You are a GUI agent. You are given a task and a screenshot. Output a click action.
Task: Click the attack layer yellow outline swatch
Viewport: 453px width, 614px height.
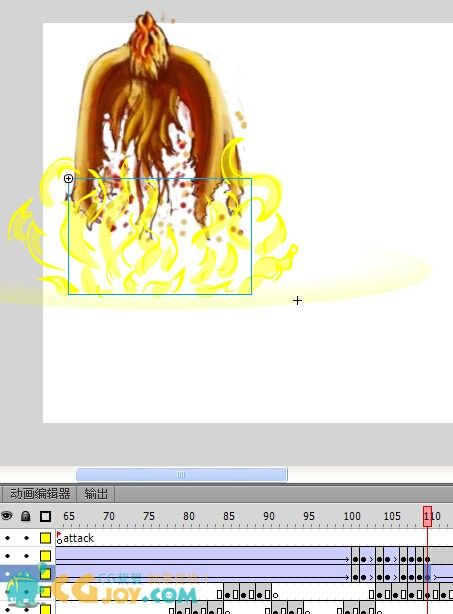tap(45, 538)
